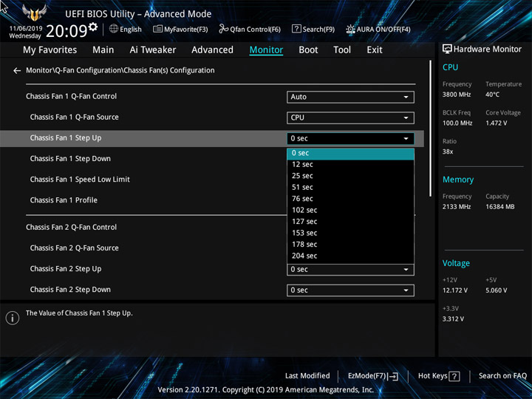Click BCLK Freq value 100.0 MHz
Viewport: 532px width, 399px height.
457,123
